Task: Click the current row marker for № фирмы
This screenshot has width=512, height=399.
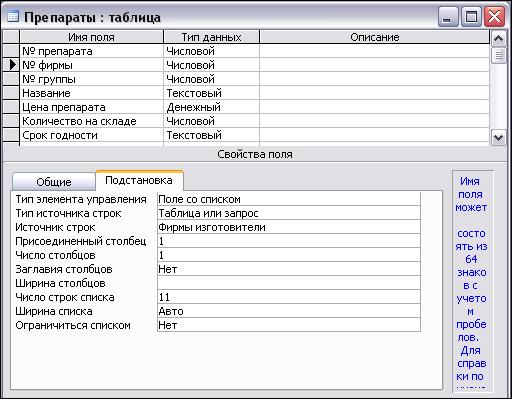Action: click(x=11, y=65)
